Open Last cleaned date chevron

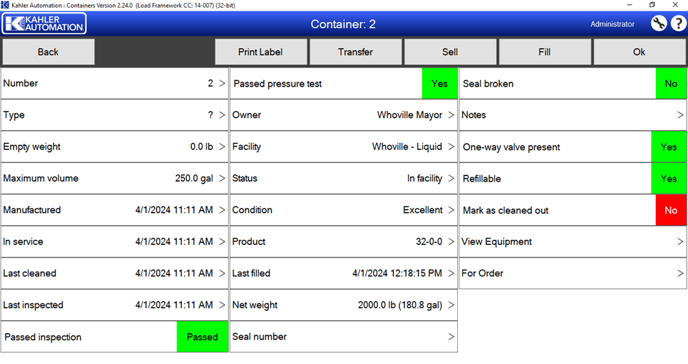222,273
